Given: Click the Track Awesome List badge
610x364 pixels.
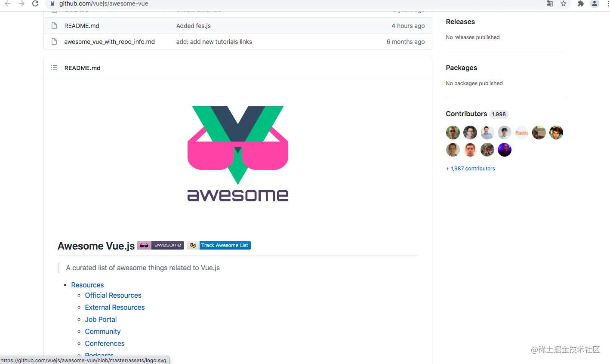Looking at the screenshot, I should (x=219, y=245).
